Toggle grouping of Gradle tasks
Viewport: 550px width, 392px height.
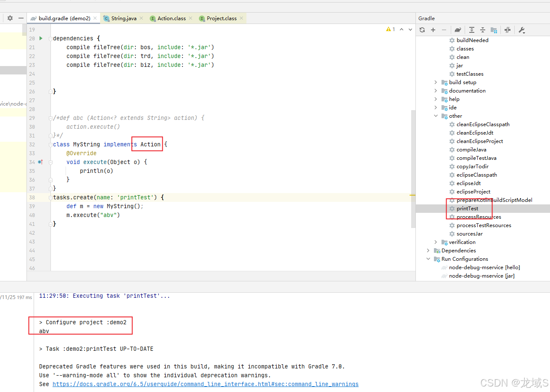pos(494,30)
